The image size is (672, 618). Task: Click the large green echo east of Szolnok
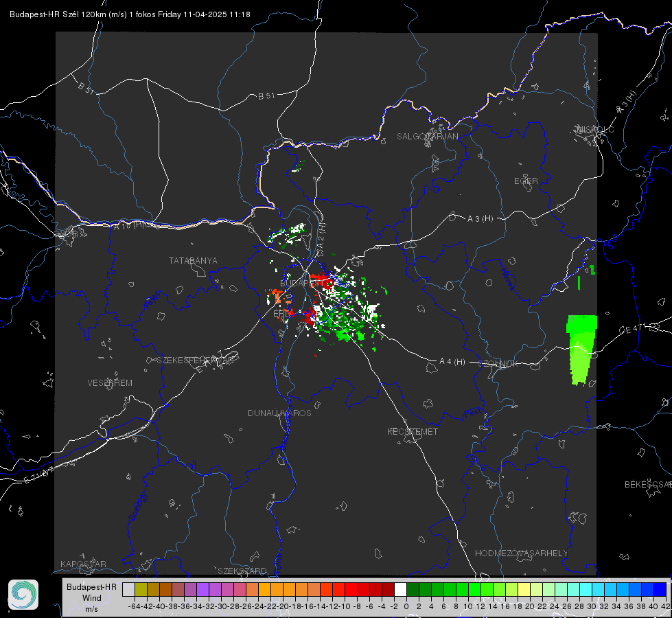[x=581, y=348]
